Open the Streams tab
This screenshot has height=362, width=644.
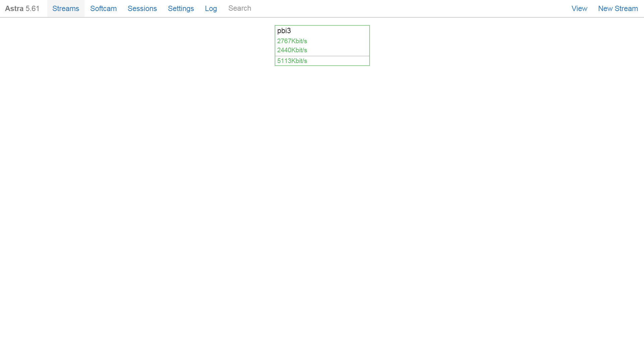click(66, 8)
